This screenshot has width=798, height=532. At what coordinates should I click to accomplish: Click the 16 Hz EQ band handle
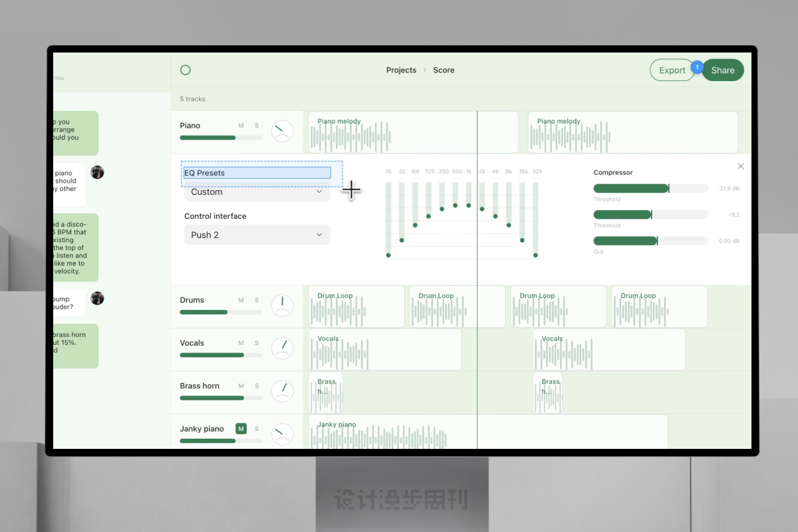388,255
